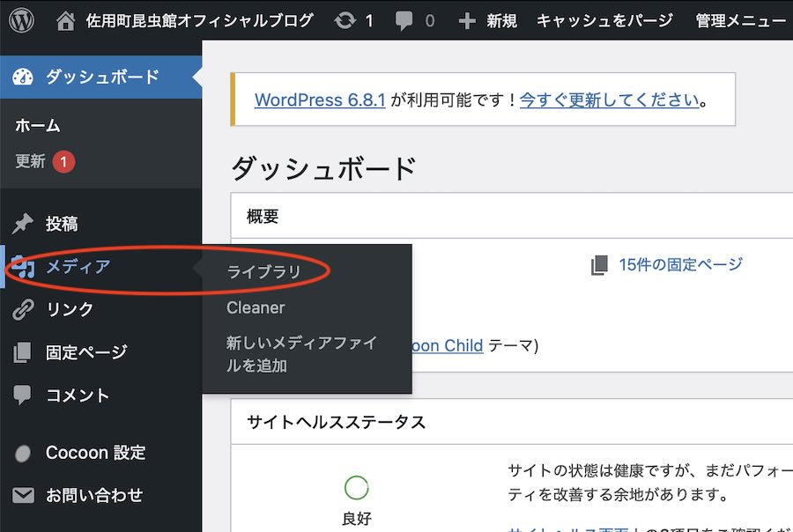This screenshot has height=532, width=793.
Task: Click 今すぐ更新してください link
Action: pyautogui.click(x=610, y=100)
